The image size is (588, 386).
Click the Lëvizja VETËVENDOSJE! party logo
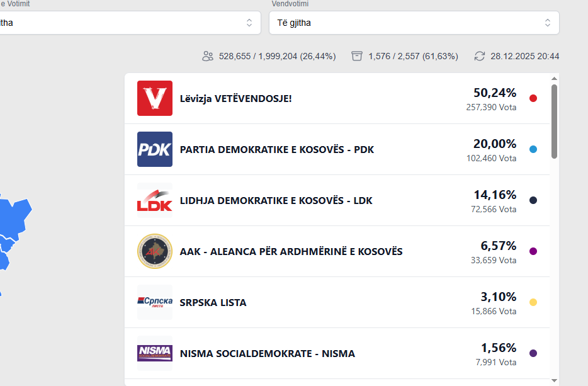(x=155, y=98)
